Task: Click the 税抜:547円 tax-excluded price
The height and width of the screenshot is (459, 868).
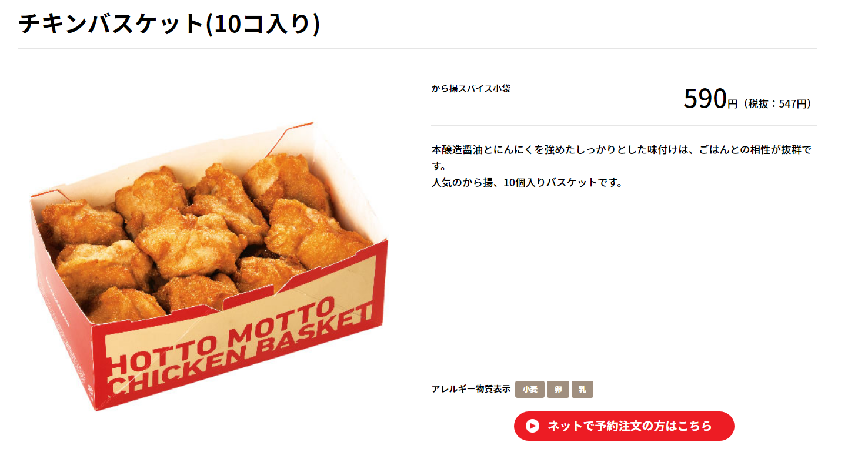Action: [x=777, y=104]
